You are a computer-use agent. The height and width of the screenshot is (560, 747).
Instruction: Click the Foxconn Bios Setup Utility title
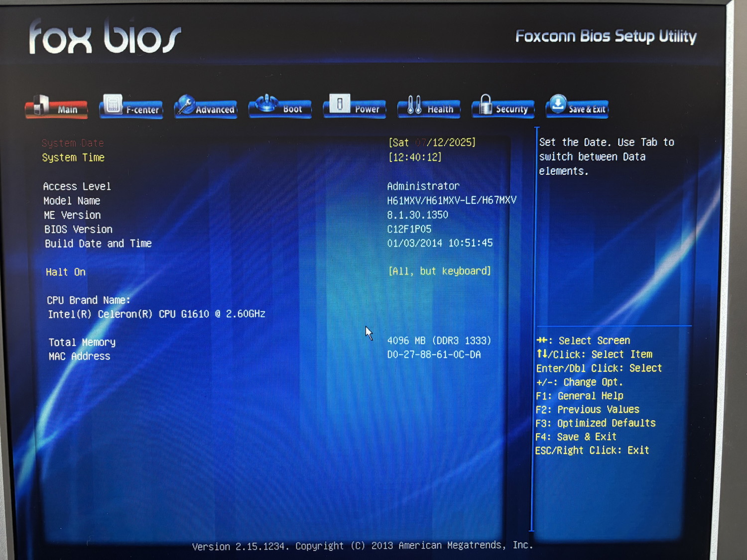pyautogui.click(x=606, y=36)
